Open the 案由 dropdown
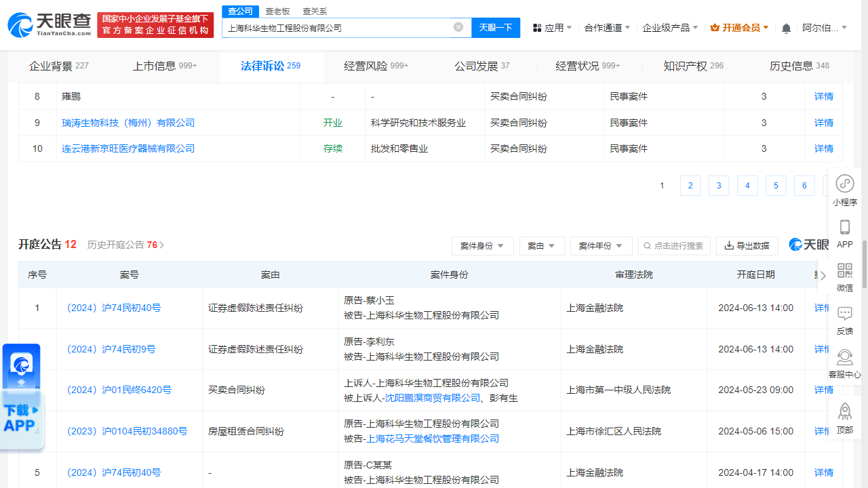Screen dimensions: 868x488 pyautogui.click(x=542, y=246)
